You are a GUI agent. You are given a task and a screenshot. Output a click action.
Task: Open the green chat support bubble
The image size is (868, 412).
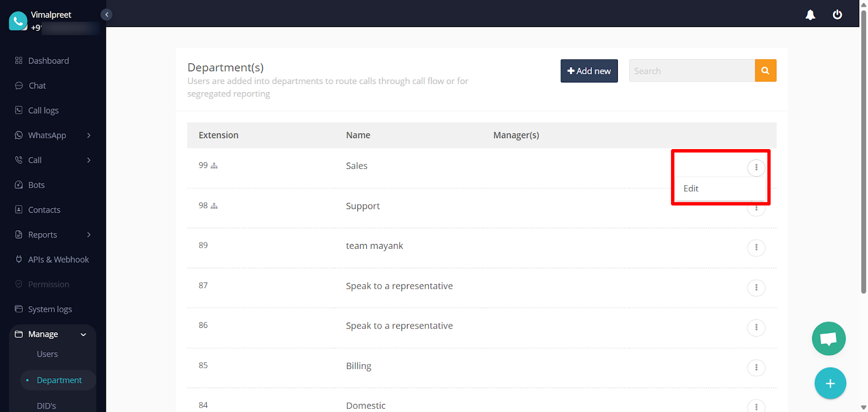(828, 339)
